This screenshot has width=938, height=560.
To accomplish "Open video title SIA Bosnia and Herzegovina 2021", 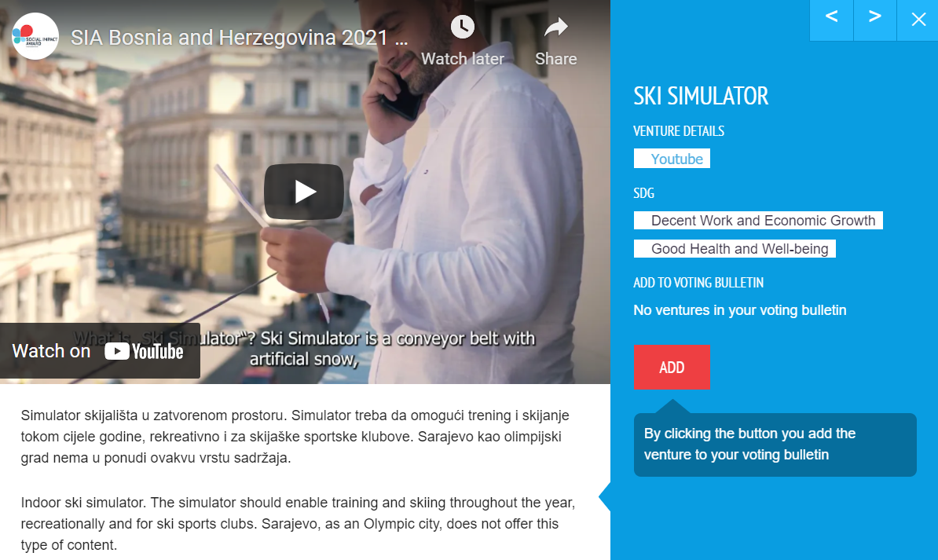I will [x=240, y=38].
